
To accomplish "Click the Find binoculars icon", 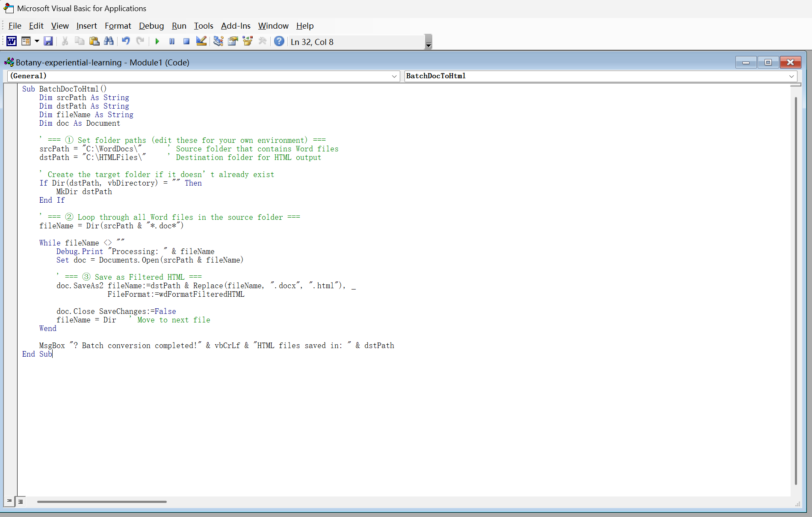I will pos(109,41).
